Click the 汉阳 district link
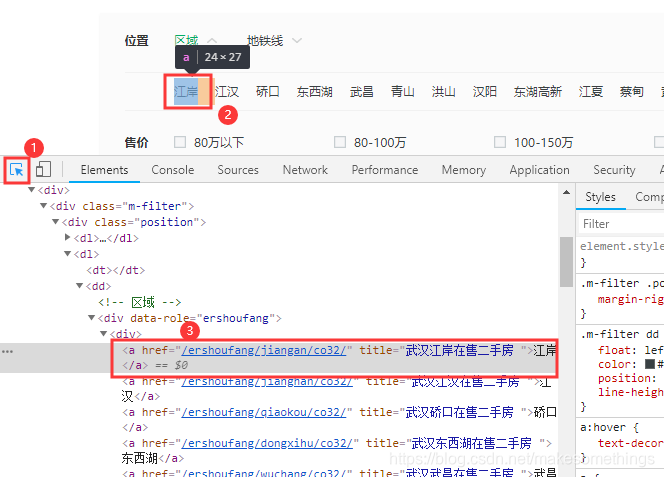 point(484,92)
